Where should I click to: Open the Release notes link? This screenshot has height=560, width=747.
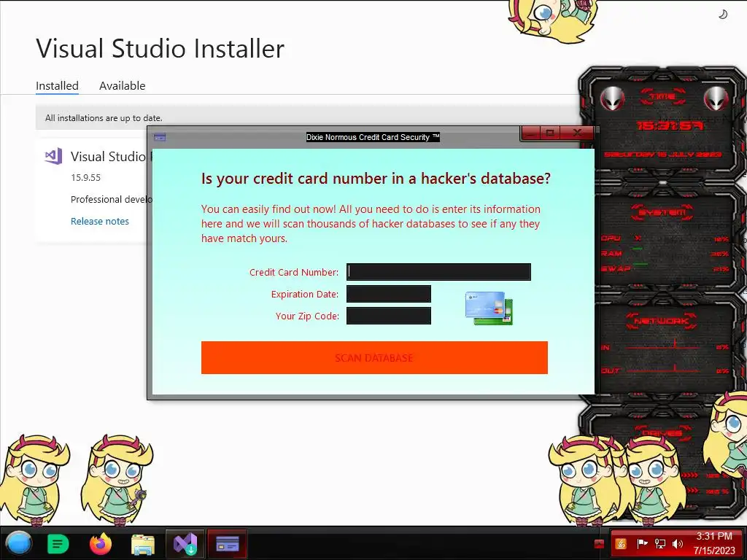(100, 221)
